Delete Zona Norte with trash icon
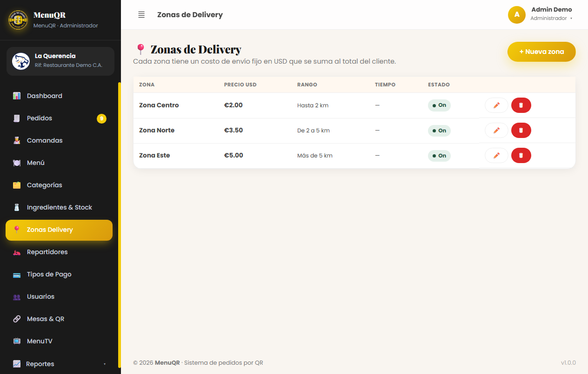This screenshot has height=374, width=588. tap(521, 131)
